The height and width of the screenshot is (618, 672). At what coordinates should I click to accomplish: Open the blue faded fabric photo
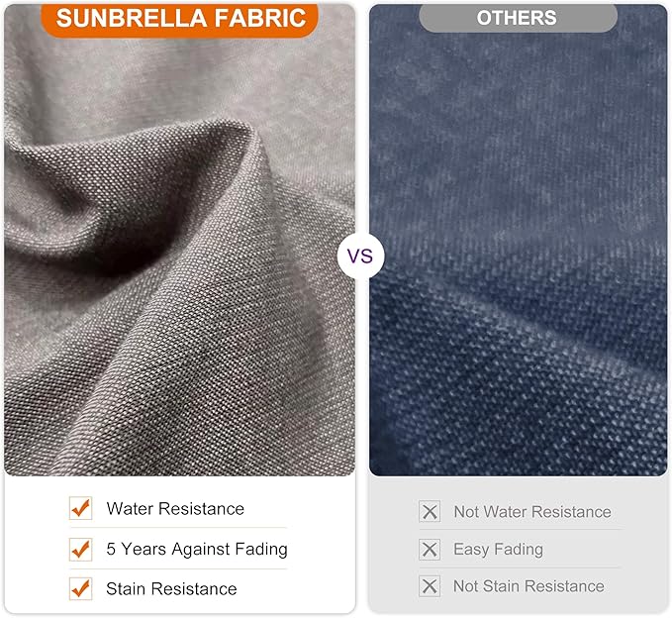point(518,248)
